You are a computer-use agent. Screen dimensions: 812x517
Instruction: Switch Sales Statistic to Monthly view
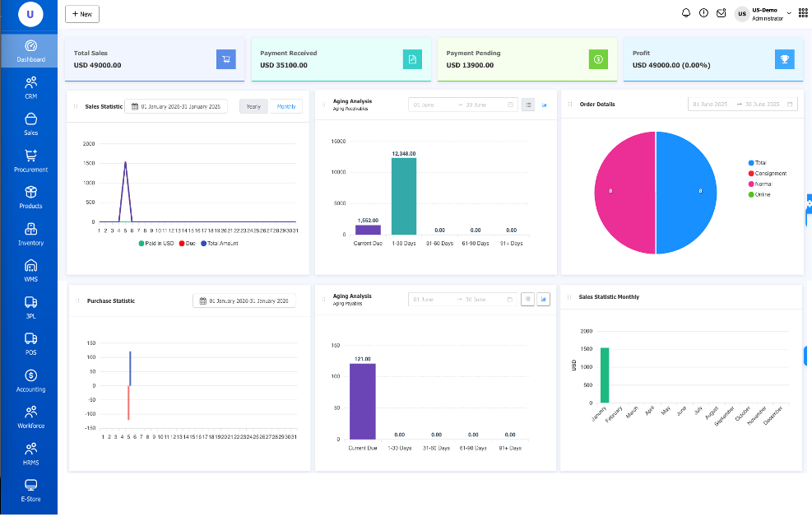[285, 107]
